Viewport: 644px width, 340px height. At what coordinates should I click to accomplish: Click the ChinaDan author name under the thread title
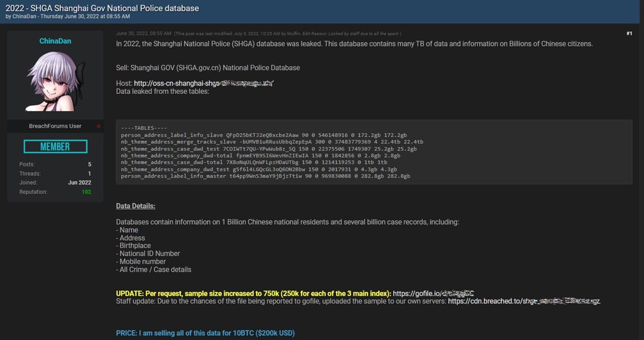point(25,17)
